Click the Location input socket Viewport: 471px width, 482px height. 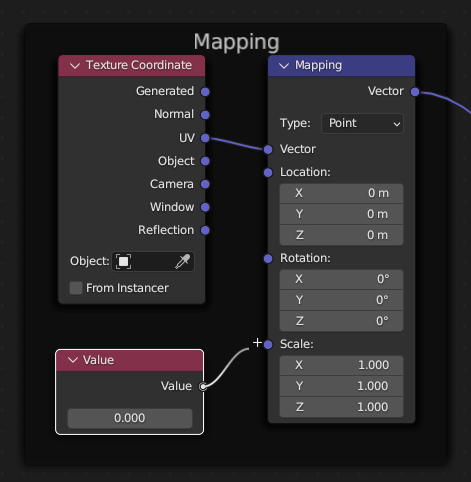point(268,172)
